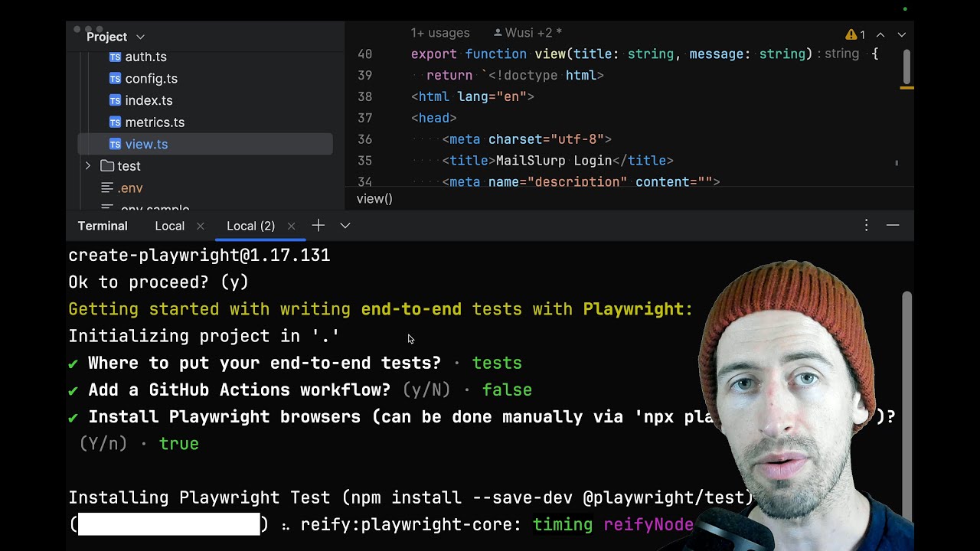Click the MailSlurp Login title text
The width and height of the screenshot is (980, 551).
(554, 161)
